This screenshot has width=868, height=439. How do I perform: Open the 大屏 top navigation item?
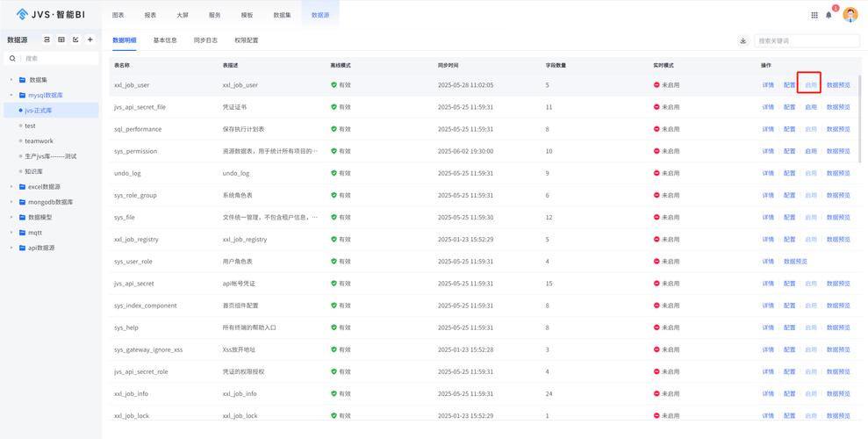(183, 15)
